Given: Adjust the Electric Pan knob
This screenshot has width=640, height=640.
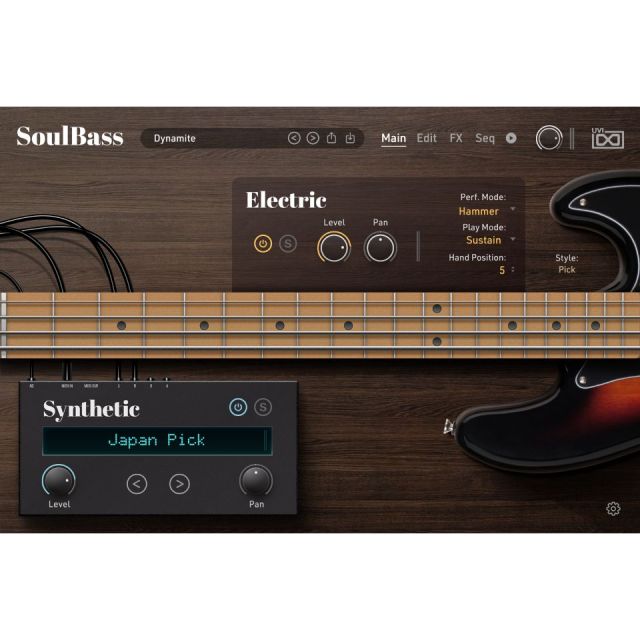Looking at the screenshot, I should pos(380,247).
